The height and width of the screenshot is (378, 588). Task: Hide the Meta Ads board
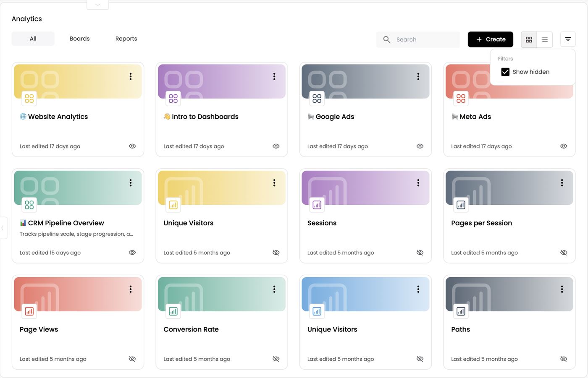[564, 146]
